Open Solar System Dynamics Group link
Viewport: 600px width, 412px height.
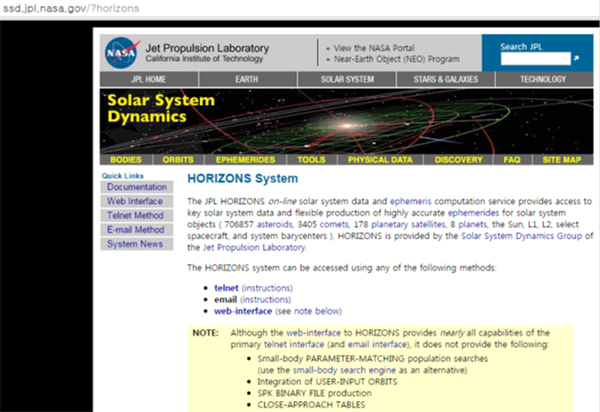coord(522,236)
